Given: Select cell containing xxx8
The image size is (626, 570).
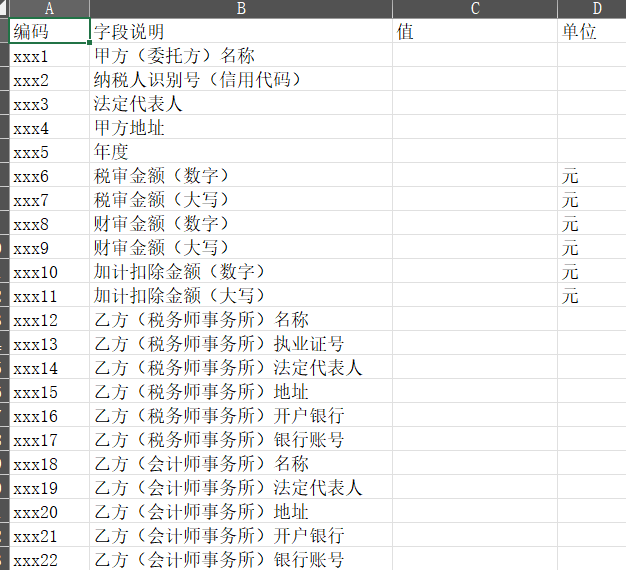Looking at the screenshot, I should [50, 222].
